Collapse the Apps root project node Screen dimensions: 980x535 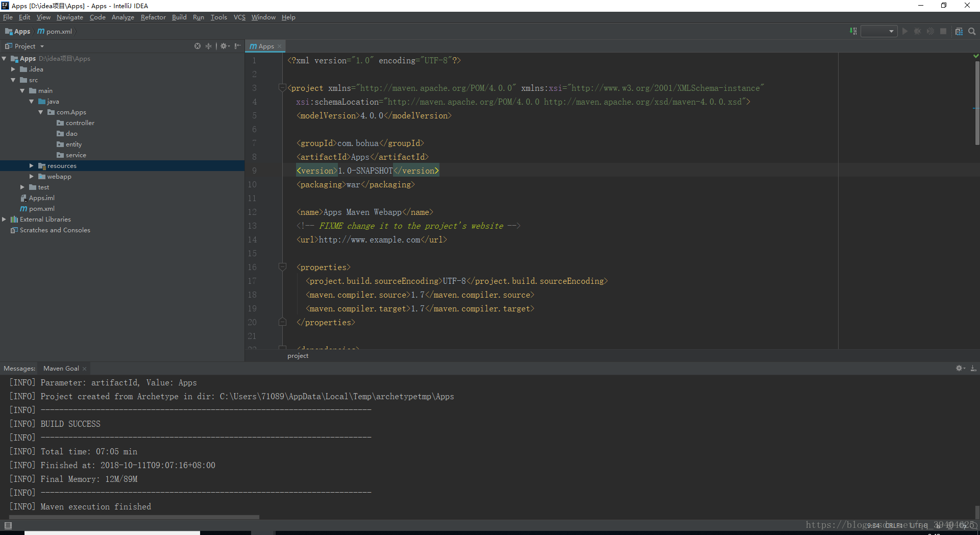pyautogui.click(x=4, y=59)
